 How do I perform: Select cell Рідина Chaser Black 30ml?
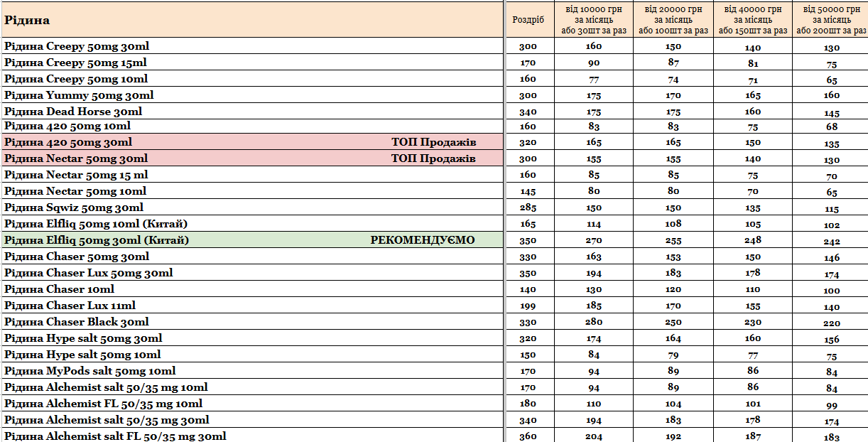[x=252, y=322]
